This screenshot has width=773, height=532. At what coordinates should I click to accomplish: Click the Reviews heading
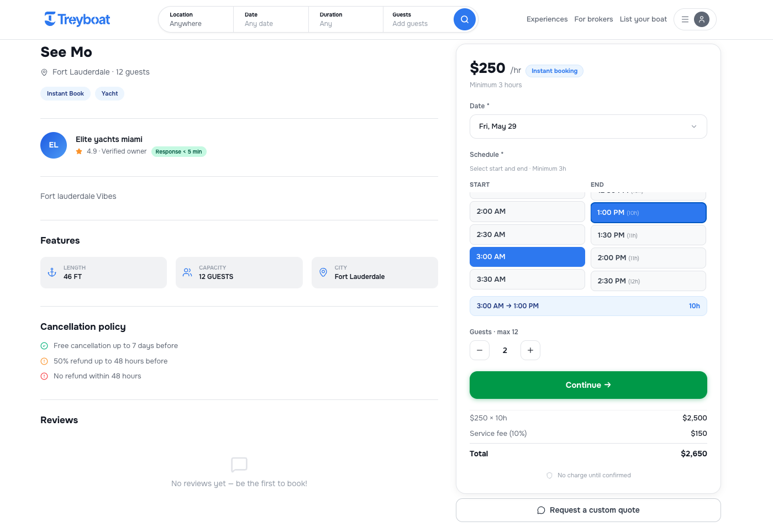pyautogui.click(x=59, y=420)
